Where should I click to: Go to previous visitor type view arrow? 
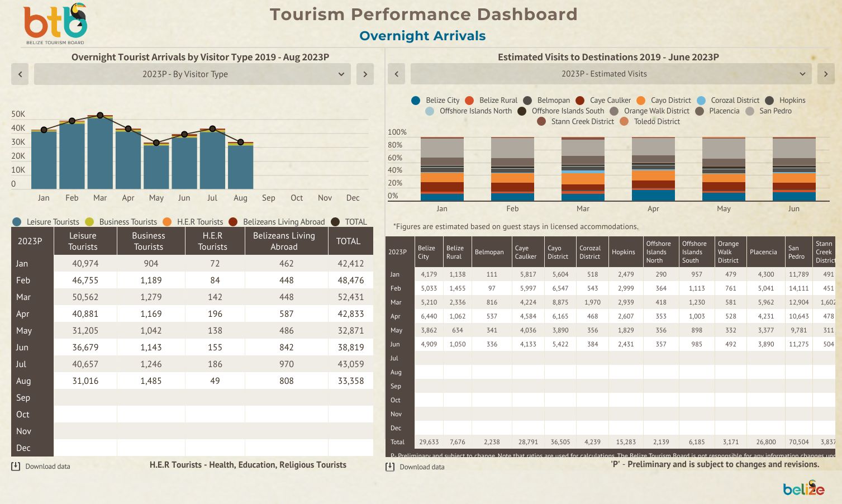[x=20, y=74]
